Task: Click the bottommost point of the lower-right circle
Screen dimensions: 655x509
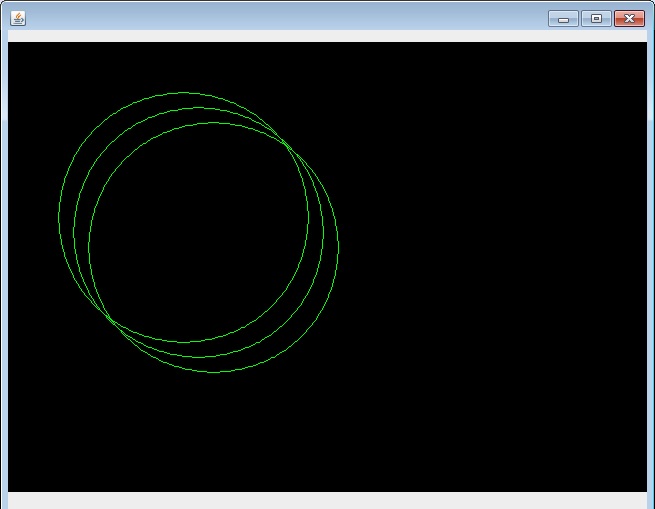Action: tap(213, 372)
